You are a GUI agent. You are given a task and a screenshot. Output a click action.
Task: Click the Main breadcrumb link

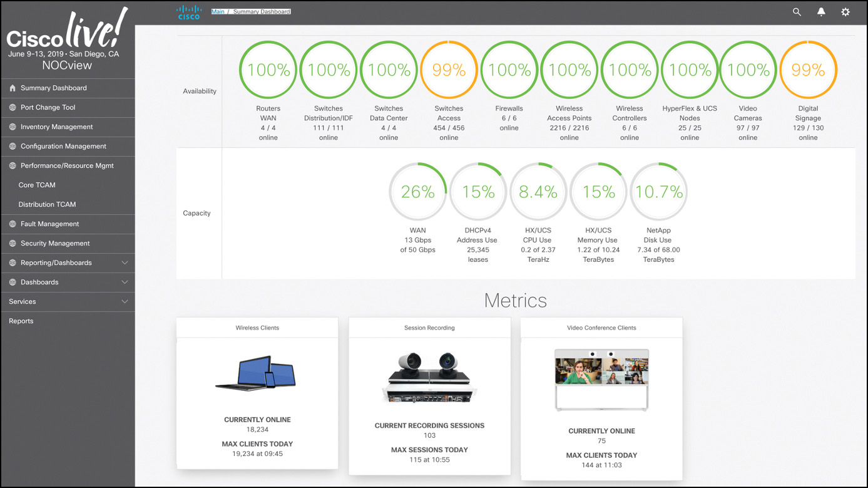(218, 12)
